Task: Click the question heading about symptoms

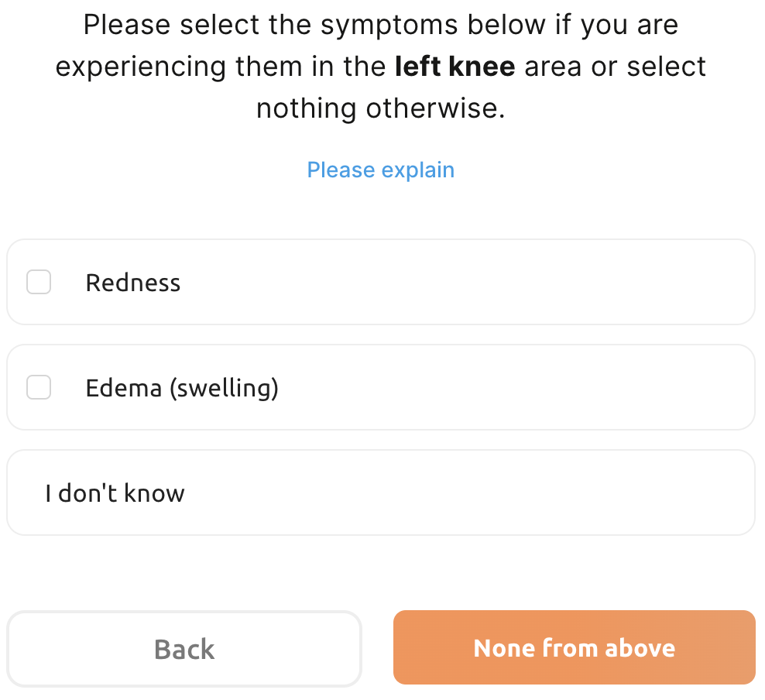Action: tap(380, 67)
